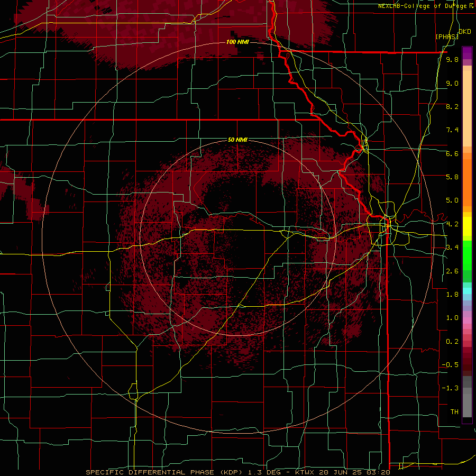Select the 2.6 value on color scale
This screenshot has width=476, height=476.
click(452, 271)
